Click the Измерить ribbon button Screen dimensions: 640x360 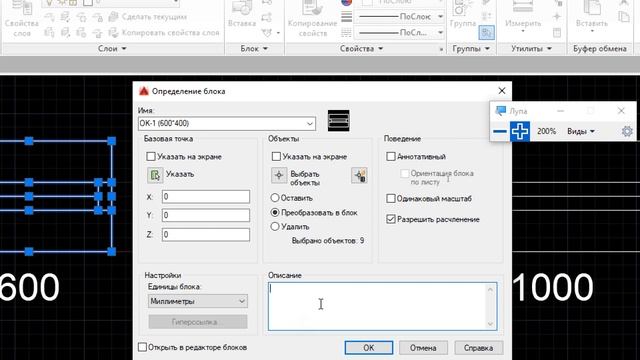[523, 17]
